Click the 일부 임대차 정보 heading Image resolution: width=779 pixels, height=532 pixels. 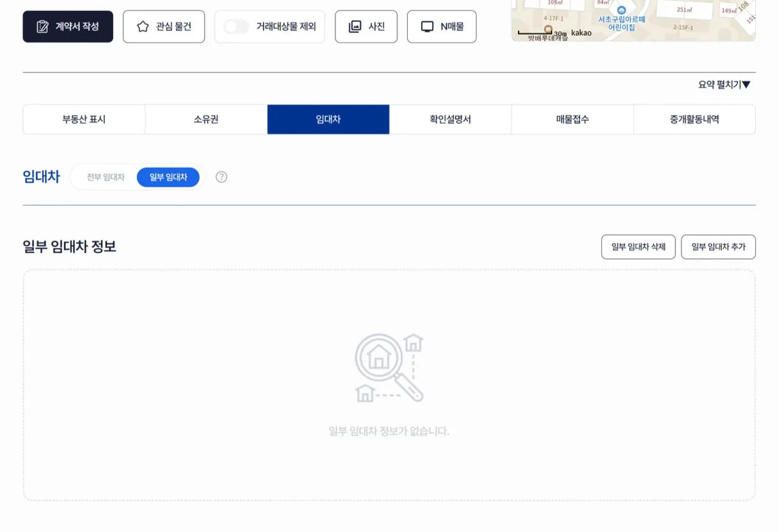(69, 247)
